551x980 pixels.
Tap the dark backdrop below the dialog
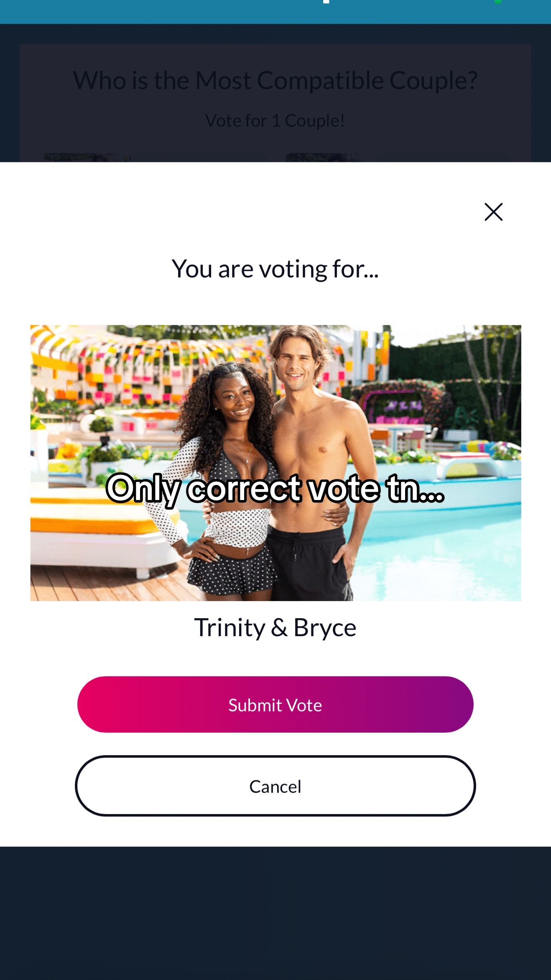click(275, 913)
